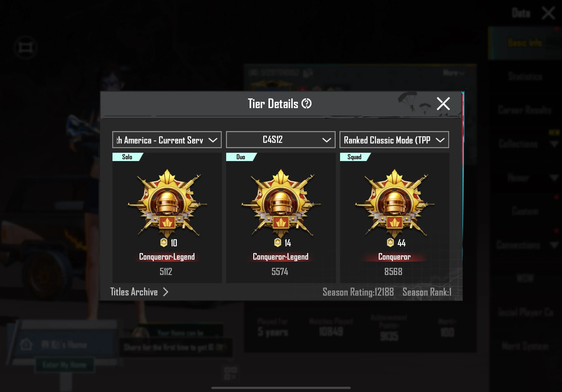Viewport: 562px width, 392px height.
Task: Click the Season Rating 12188 text
Action: (x=358, y=292)
